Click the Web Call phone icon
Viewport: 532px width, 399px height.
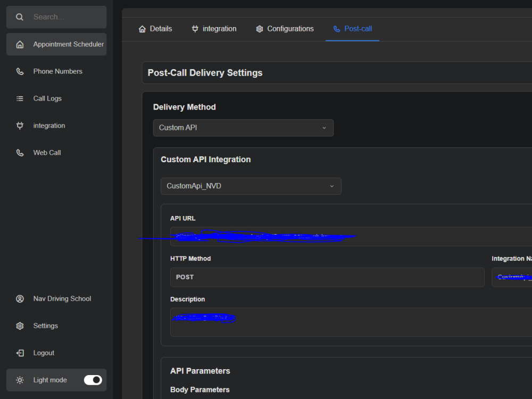coord(20,153)
